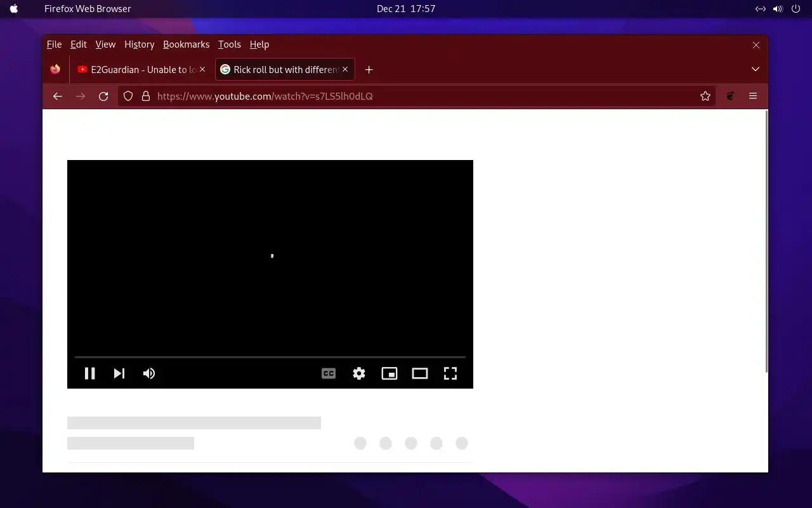Open the History menu
Viewport: 812px width, 508px height.
pos(140,44)
